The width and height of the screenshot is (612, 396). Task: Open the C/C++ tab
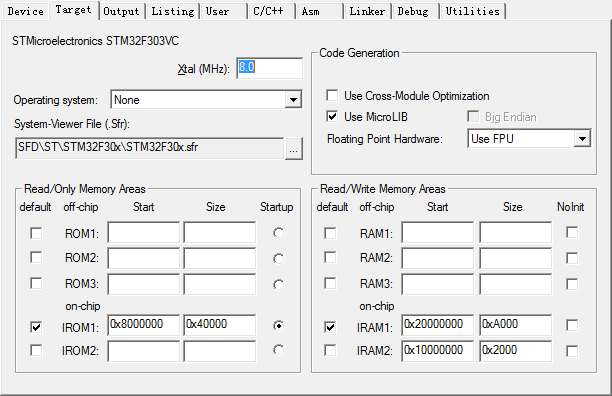[271, 11]
